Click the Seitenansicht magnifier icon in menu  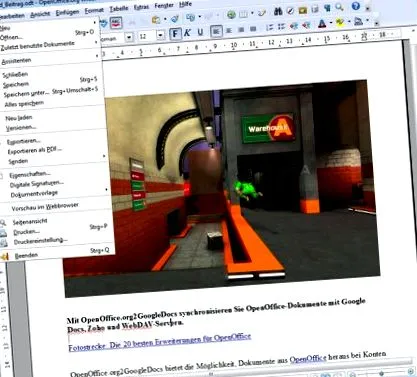(x=3, y=223)
